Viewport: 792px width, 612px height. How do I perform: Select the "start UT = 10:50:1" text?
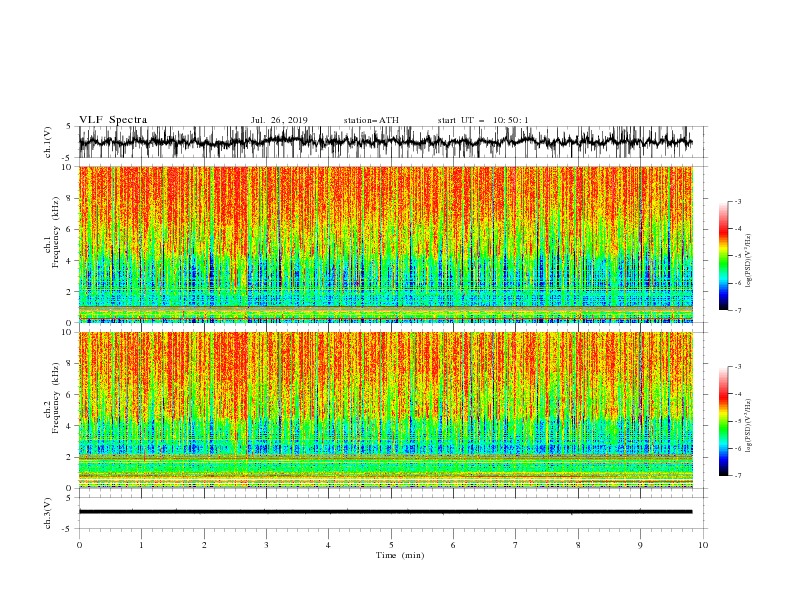pyautogui.click(x=483, y=120)
